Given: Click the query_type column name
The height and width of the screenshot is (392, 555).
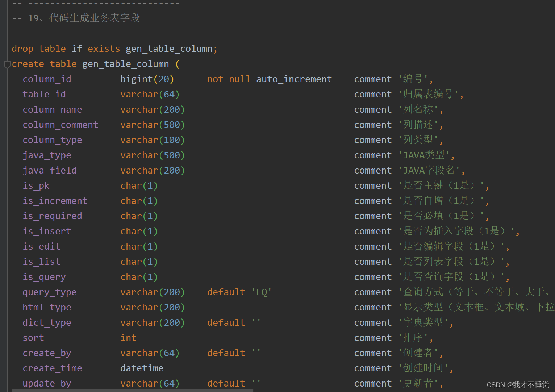Looking at the screenshot, I should (50, 292).
